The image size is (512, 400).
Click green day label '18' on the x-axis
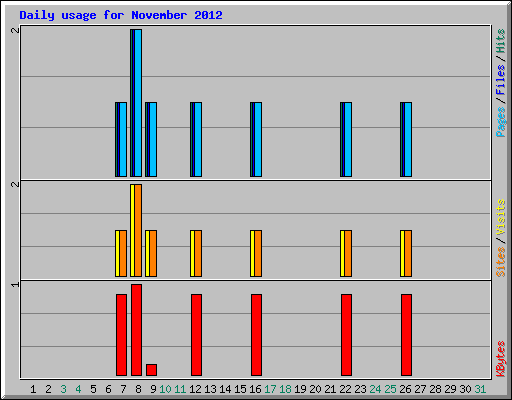(285, 389)
